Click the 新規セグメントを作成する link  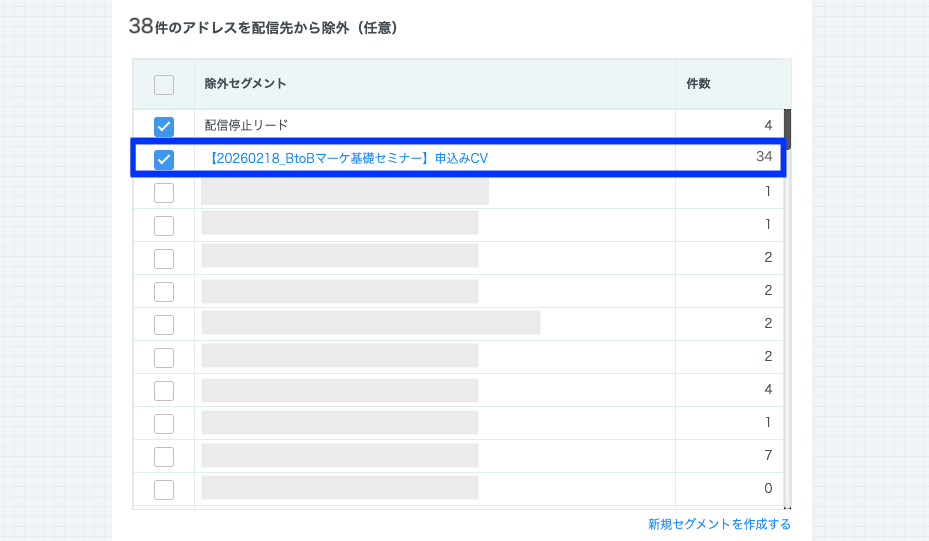click(719, 524)
